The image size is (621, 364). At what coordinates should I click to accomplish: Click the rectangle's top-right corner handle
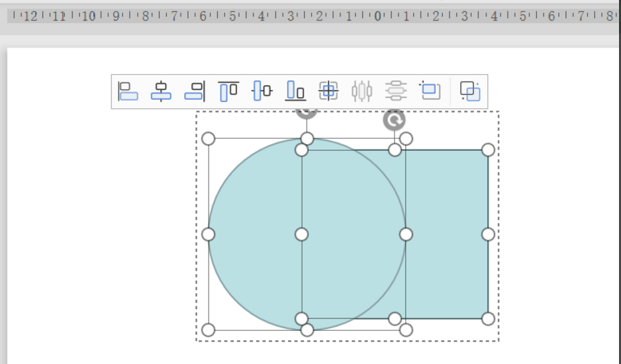[x=489, y=150]
